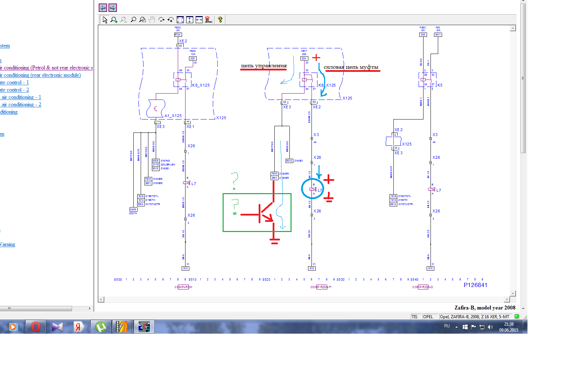Fit diagram to window width
Image resolution: width=588 pixels, height=368 pixels.
tap(199, 20)
